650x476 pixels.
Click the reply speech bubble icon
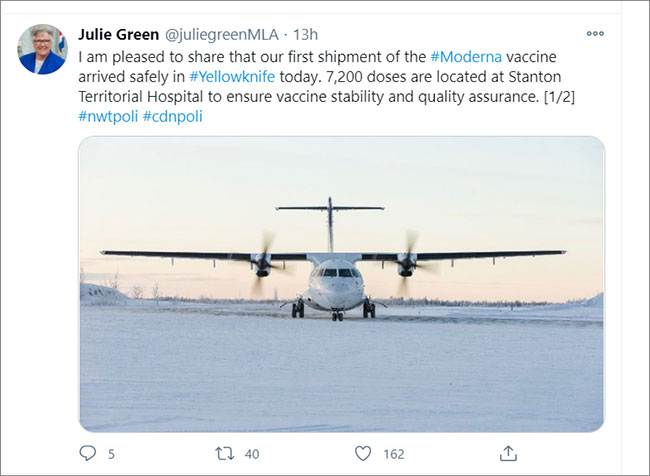[87, 453]
